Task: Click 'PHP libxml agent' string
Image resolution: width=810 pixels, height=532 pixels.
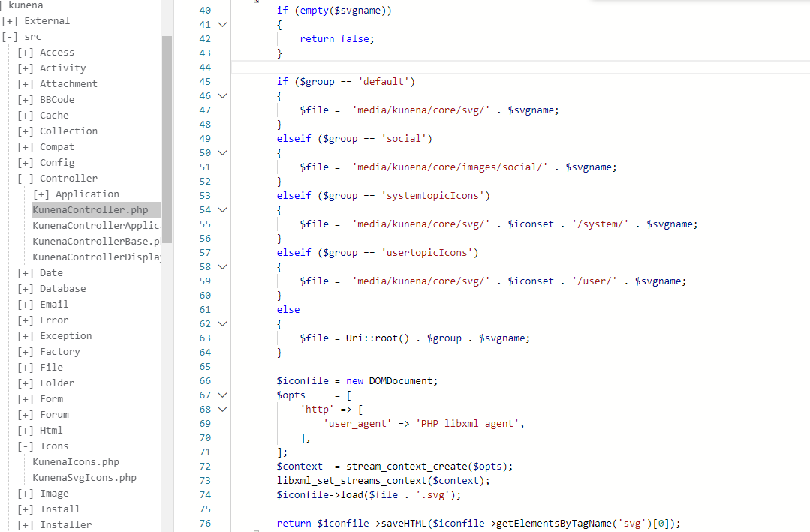Action: pyautogui.click(x=467, y=424)
